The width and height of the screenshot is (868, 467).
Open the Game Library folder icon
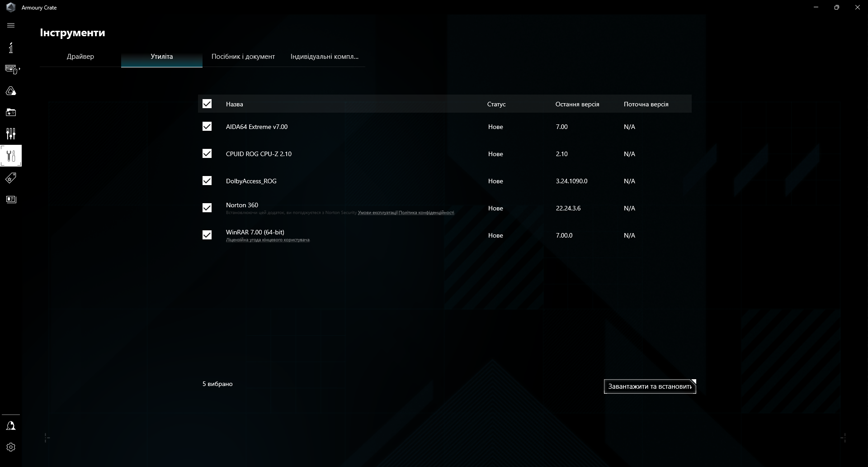click(11, 112)
